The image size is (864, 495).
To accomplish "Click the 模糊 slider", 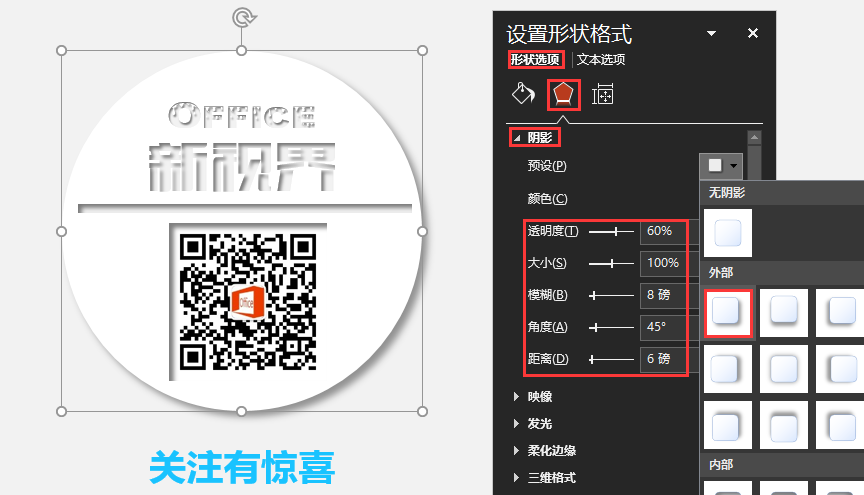I will coord(611,295).
